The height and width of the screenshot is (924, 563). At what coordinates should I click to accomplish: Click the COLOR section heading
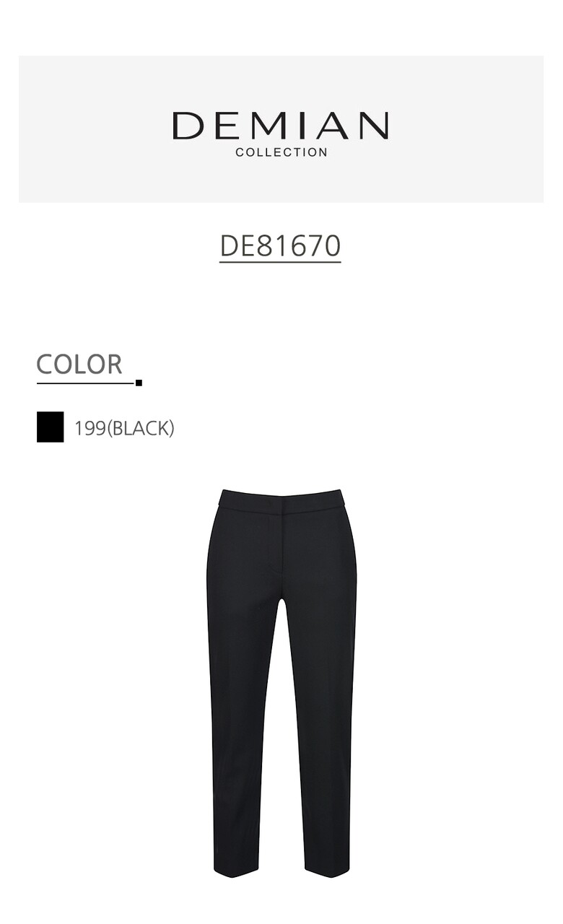[79, 365]
